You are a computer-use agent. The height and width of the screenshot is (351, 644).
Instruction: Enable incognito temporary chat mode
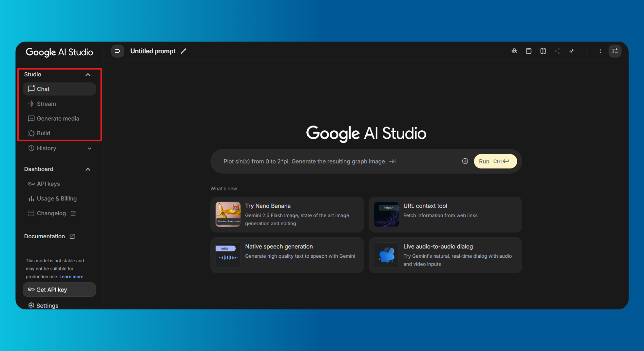tap(514, 51)
